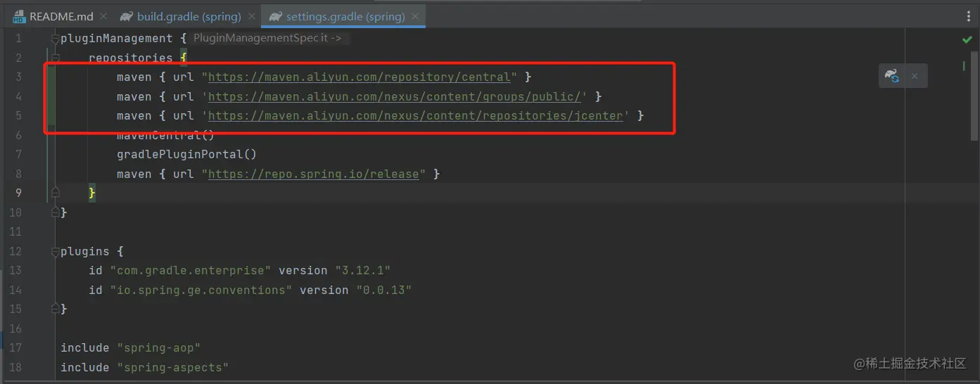Collapse the pluginManagement block on line 1
Screen dimensions: 980x384
[55, 39]
